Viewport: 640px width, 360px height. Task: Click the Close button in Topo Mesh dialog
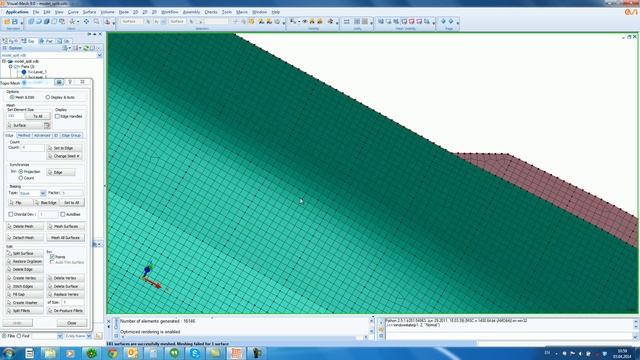point(72,323)
